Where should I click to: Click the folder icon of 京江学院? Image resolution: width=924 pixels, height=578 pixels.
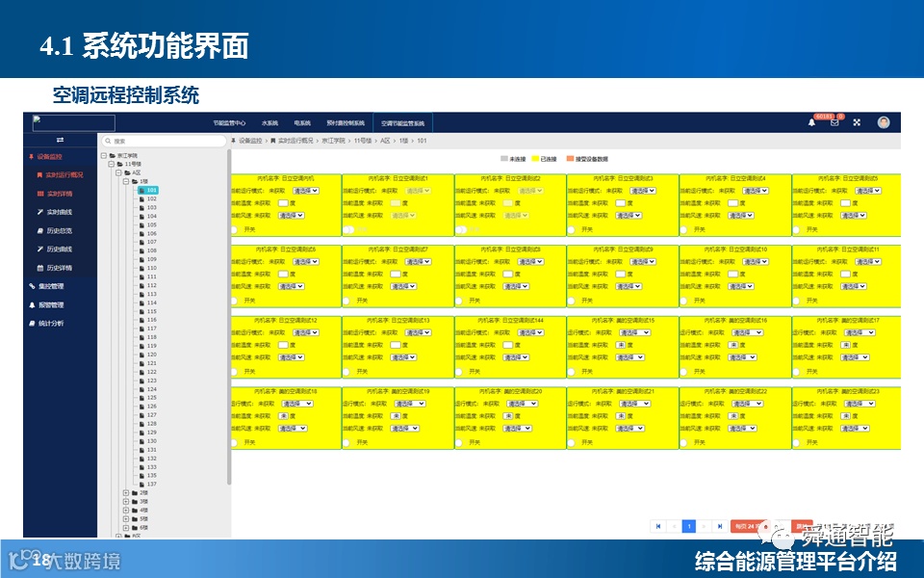tap(112, 156)
